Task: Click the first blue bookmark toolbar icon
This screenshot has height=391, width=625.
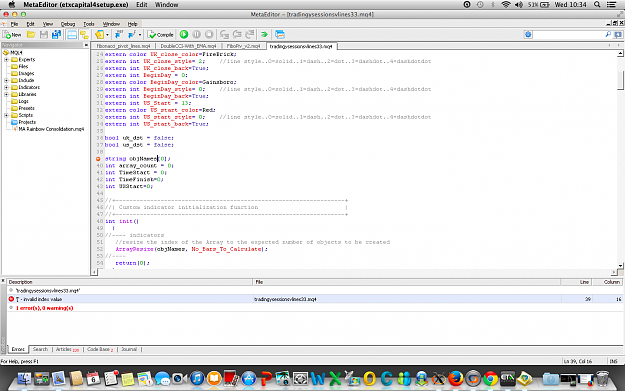Action: [x=118, y=35]
